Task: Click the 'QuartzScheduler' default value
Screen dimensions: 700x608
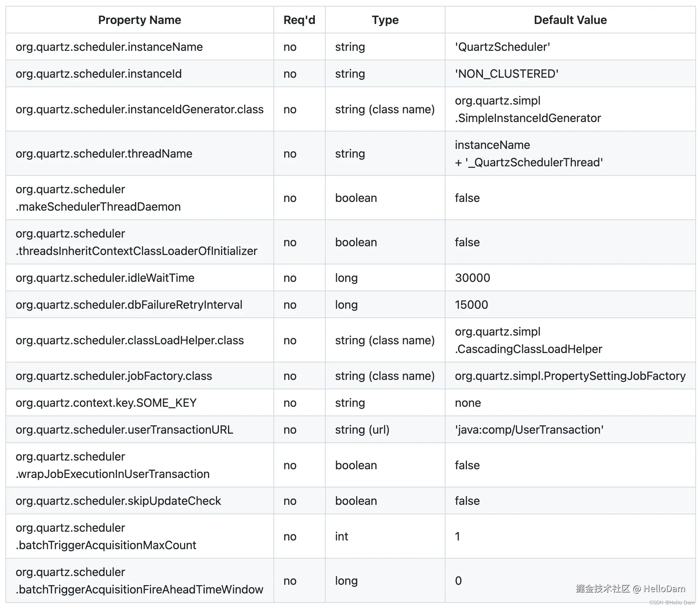Action: tap(502, 47)
